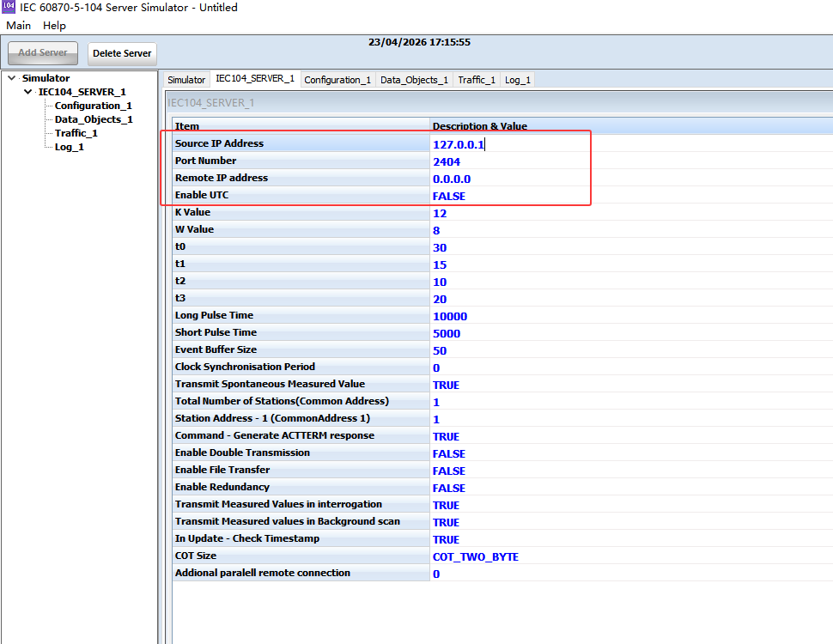Select Traffic_1 in the tree

coord(76,133)
